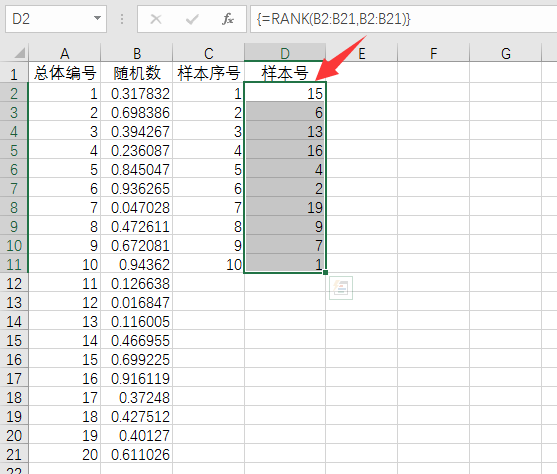Confirm formula entry with checkmark icon
Screen dimensions: 557x474
pyautogui.click(x=192, y=19)
